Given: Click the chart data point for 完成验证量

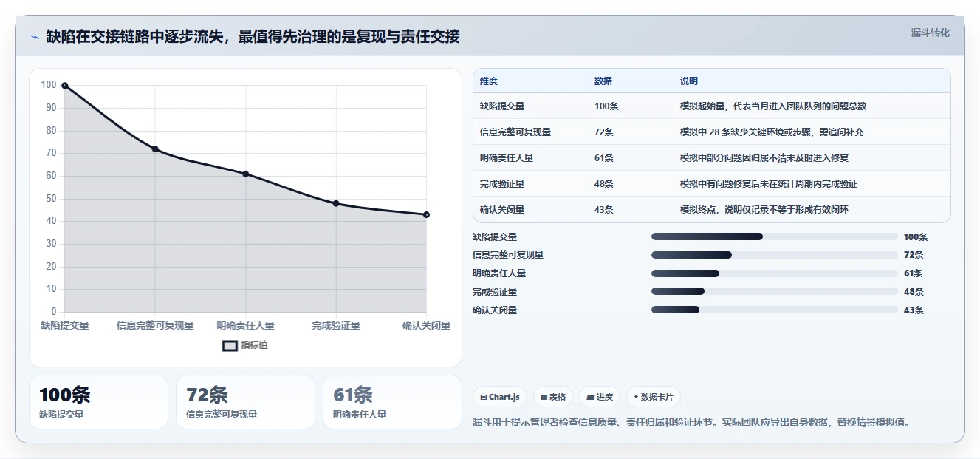Looking at the screenshot, I should (336, 203).
